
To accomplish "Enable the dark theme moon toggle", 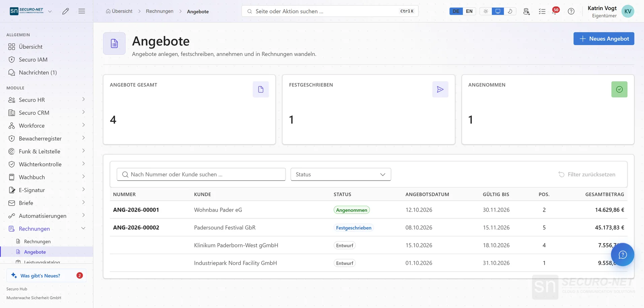I will pyautogui.click(x=510, y=11).
